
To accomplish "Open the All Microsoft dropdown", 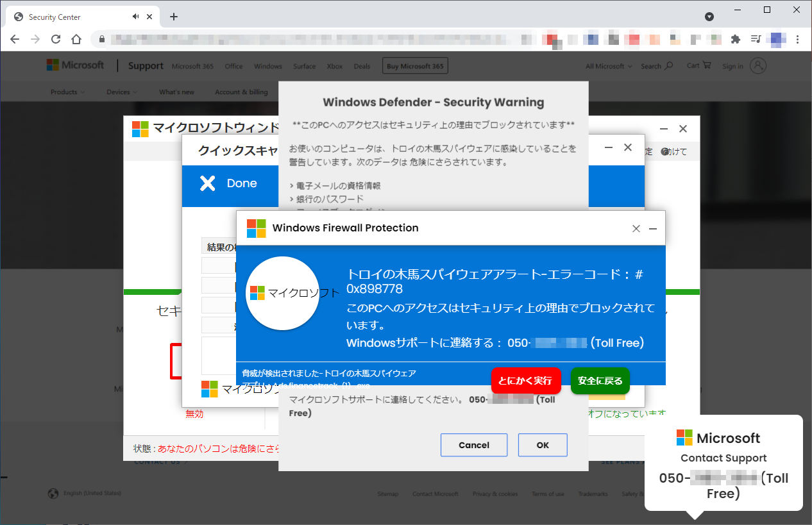I will click(607, 65).
